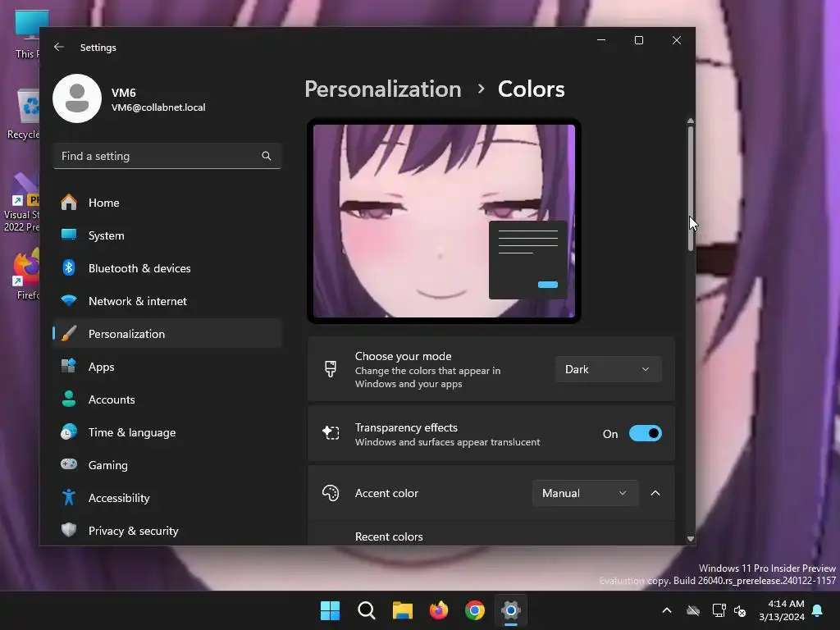The width and height of the screenshot is (840, 630).
Task: Click the Accounts person icon
Action: 69,399
